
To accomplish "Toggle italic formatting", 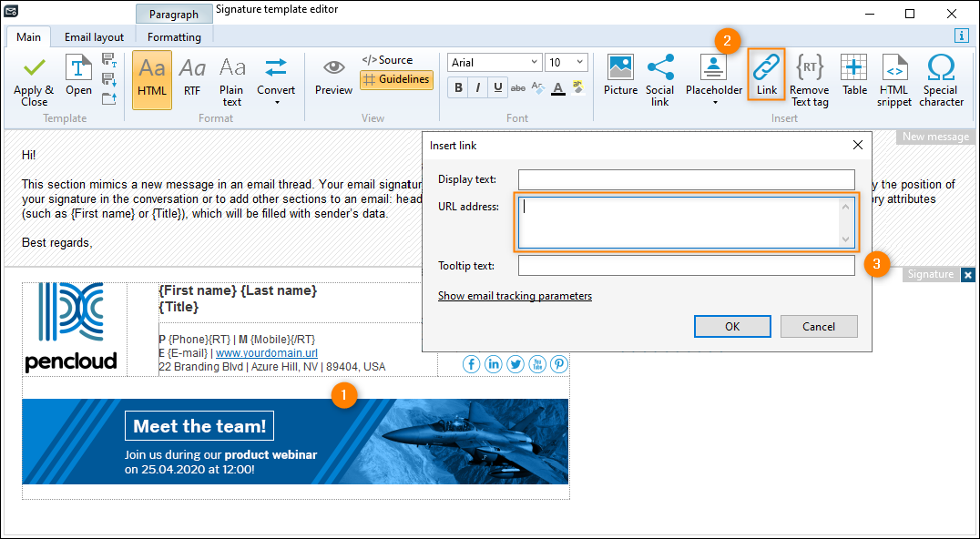I will (478, 87).
